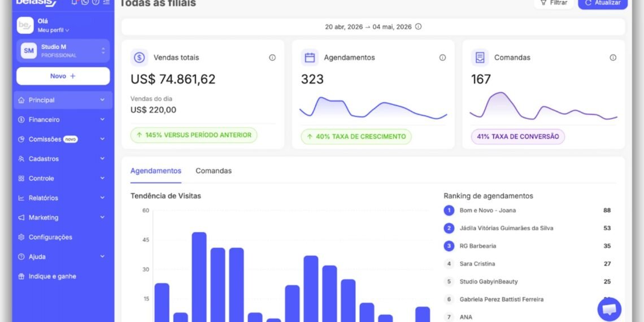Viewport: 644px width, 322px height.
Task: Click the dollar icon on Vendas totais card
Action: (139, 58)
